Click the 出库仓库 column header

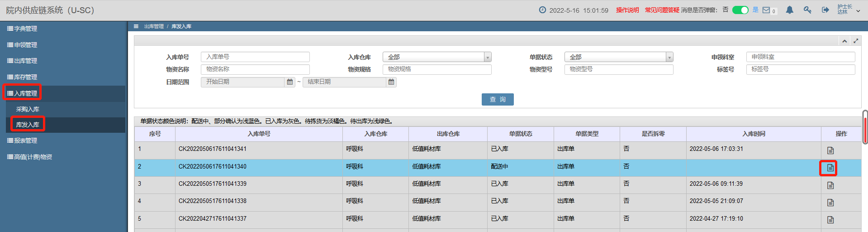point(448,134)
